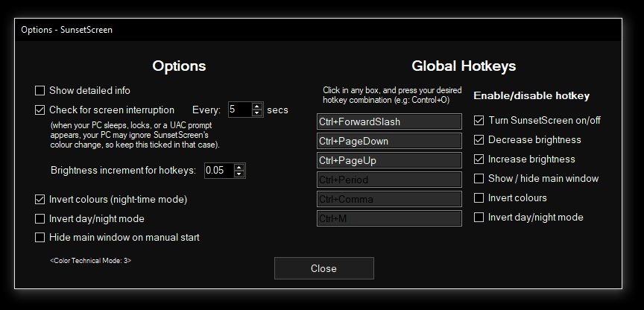Disable Invert colours (night-time mode) option
Image resolution: width=644 pixels, height=310 pixels.
pos(40,200)
